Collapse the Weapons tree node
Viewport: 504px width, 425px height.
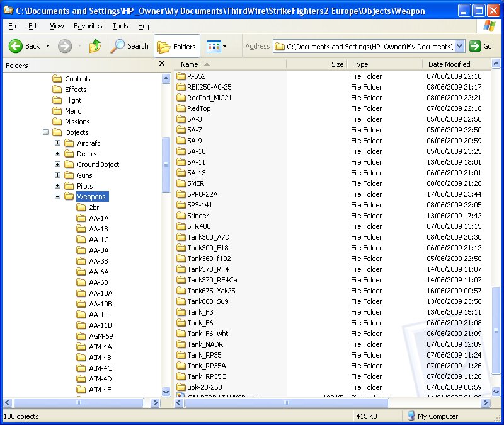pos(57,196)
